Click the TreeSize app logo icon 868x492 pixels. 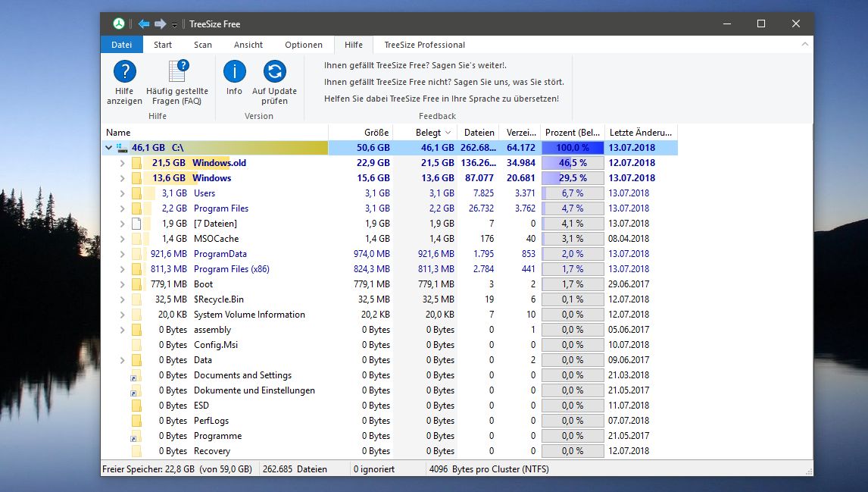point(118,24)
